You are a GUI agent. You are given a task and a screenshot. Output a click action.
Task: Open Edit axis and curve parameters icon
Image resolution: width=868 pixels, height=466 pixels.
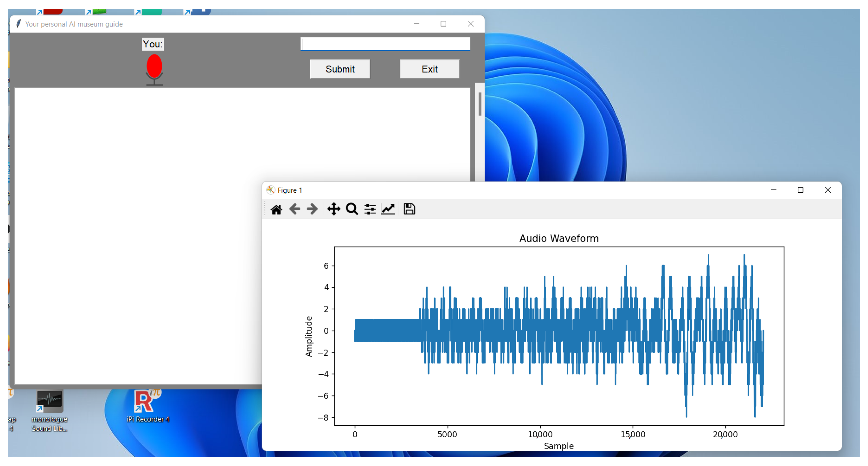click(x=388, y=209)
